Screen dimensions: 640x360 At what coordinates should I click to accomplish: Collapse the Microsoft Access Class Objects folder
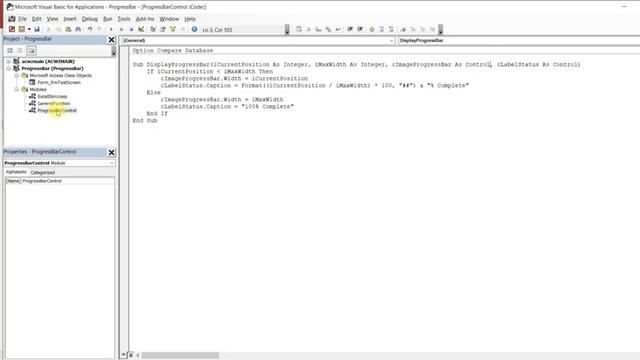(17, 76)
